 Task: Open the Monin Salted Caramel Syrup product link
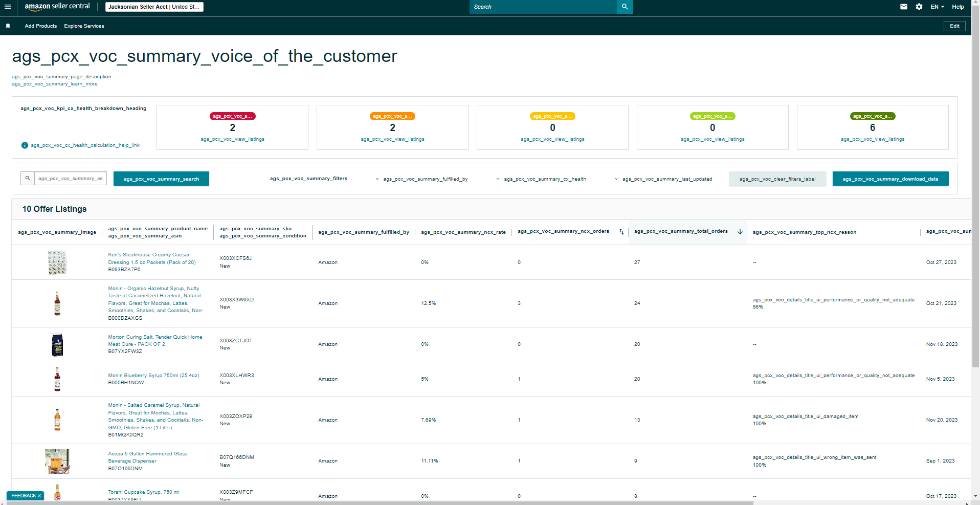click(x=155, y=416)
